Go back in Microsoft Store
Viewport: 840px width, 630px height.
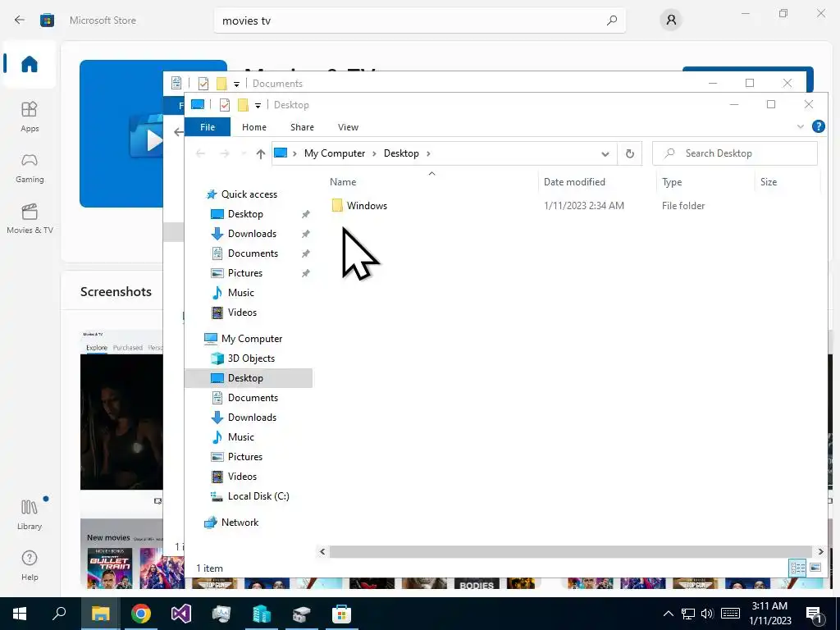[20, 20]
